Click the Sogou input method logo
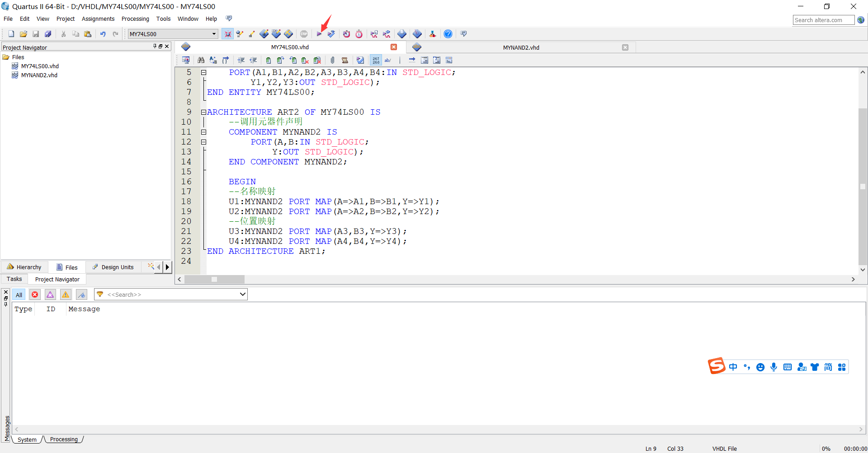 coord(717,366)
